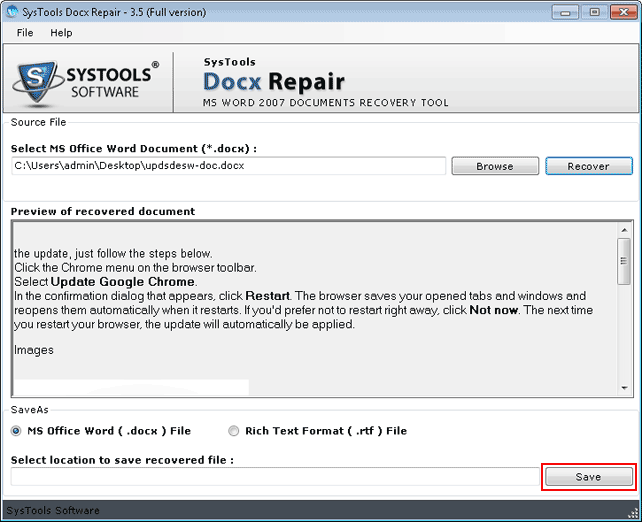Close the Docx Repair window
The width and height of the screenshot is (642, 522).
[624, 12]
